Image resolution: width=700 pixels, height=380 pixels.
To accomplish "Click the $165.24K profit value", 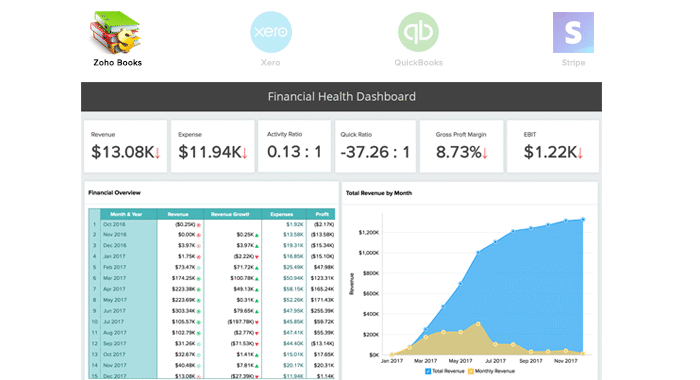I will [322, 289].
